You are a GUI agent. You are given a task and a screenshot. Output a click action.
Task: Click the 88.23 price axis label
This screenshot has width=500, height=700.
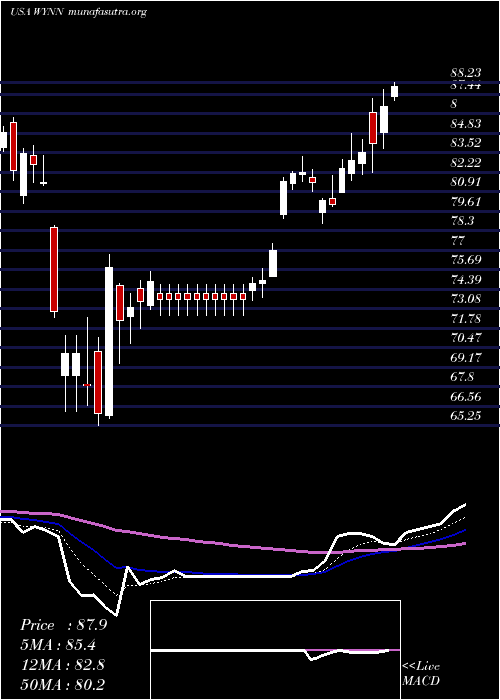(x=465, y=74)
